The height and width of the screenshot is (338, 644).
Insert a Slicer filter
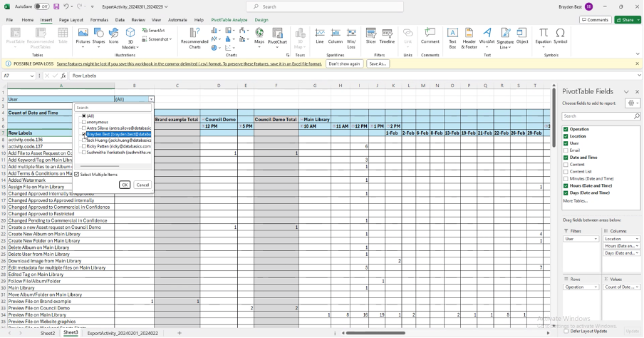371,36
